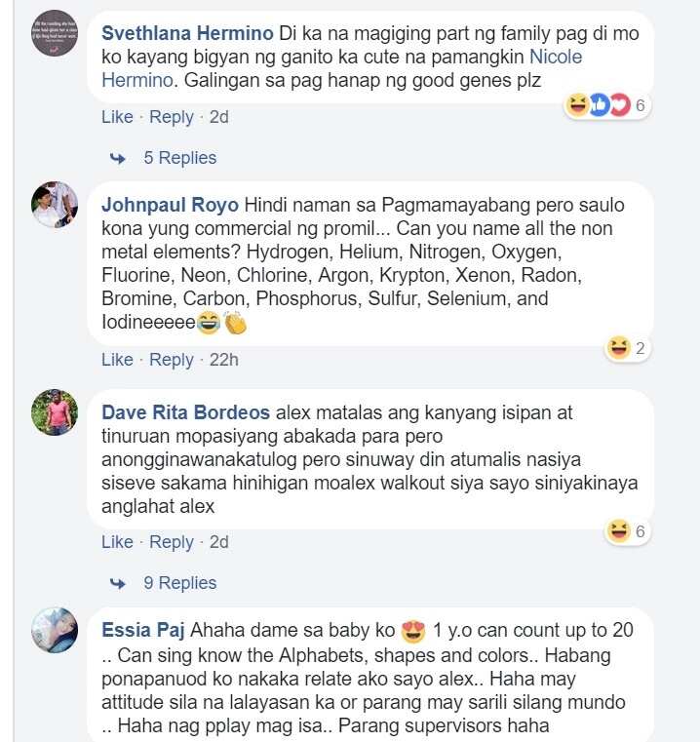The height and width of the screenshot is (742, 700).
Task: Open the Essia Paj name link
Action: [x=143, y=630]
